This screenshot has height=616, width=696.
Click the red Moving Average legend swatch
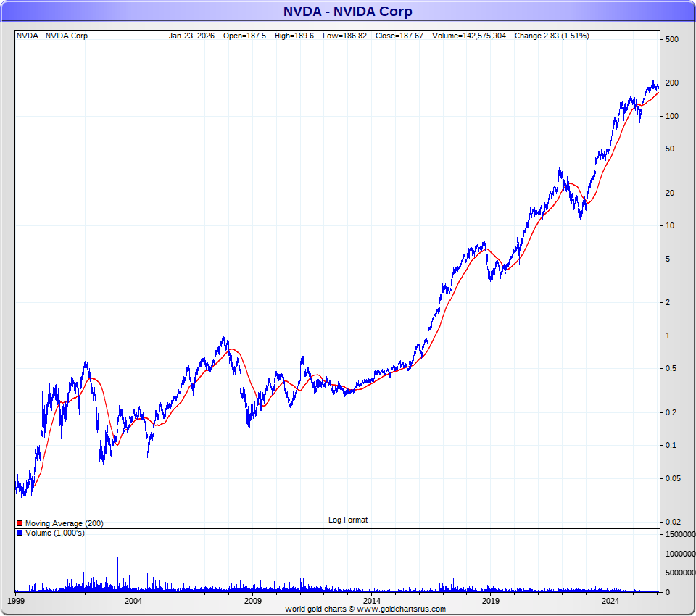click(20, 523)
